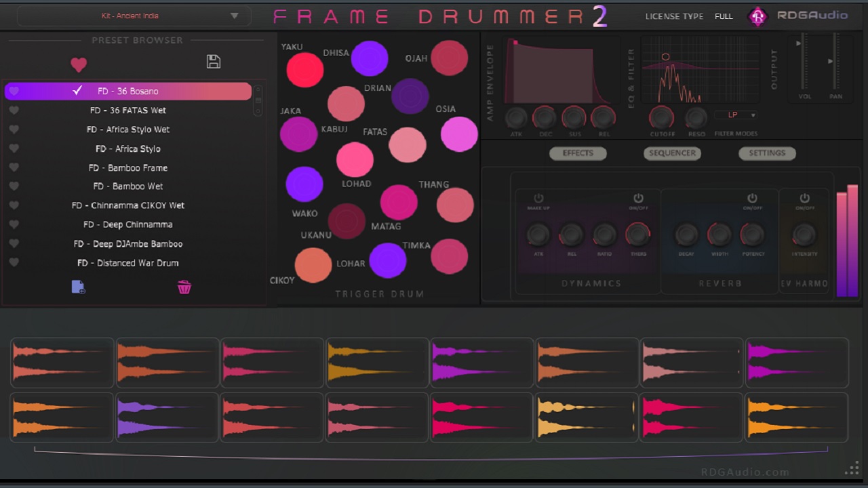Delete the preset using the pink trash icon
The width and height of the screenshot is (868, 488).
point(184,287)
